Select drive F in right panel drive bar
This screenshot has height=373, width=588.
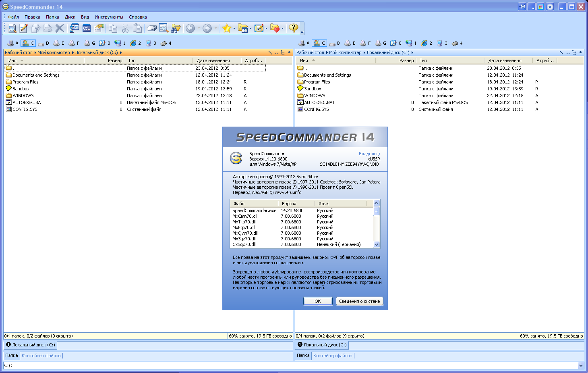365,43
